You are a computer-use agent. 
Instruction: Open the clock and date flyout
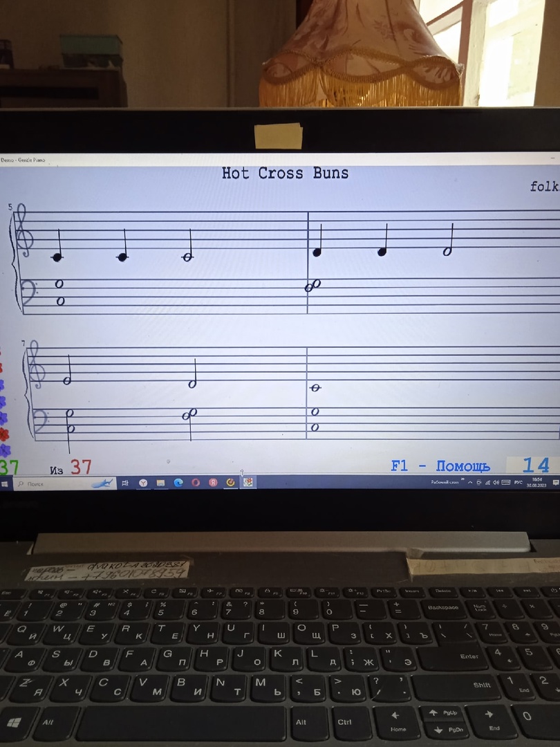pyautogui.click(x=536, y=482)
